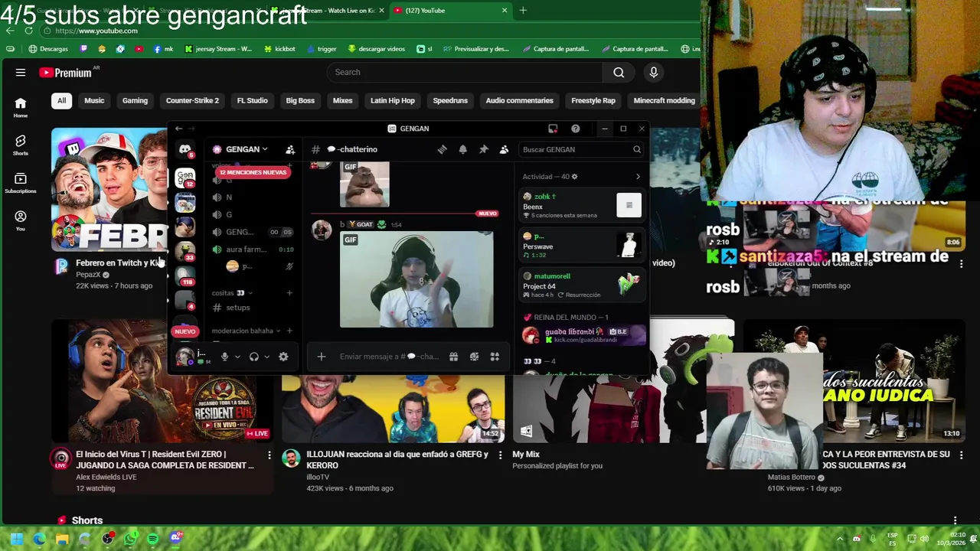The height and width of the screenshot is (551, 980).
Task: Add channel to moderacion bahaha category
Action: [x=289, y=331]
